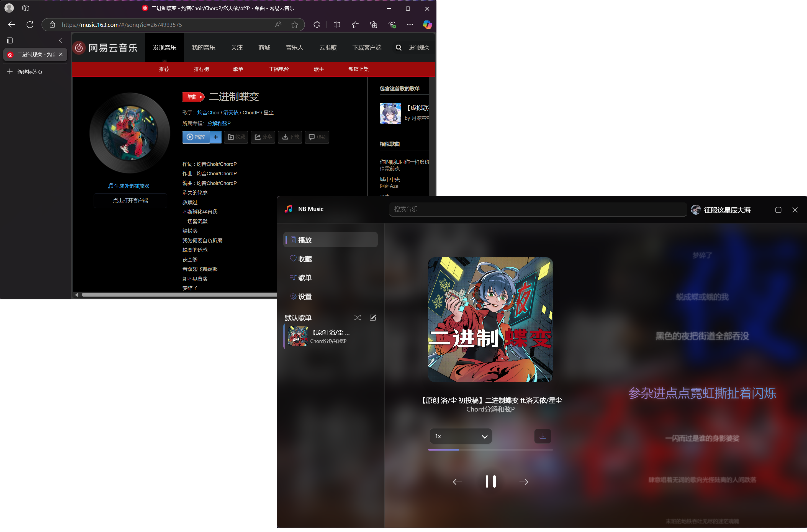Viewport: 807px width, 532px height.
Task: Open the 关注 tab on NetEase
Action: (x=237, y=48)
